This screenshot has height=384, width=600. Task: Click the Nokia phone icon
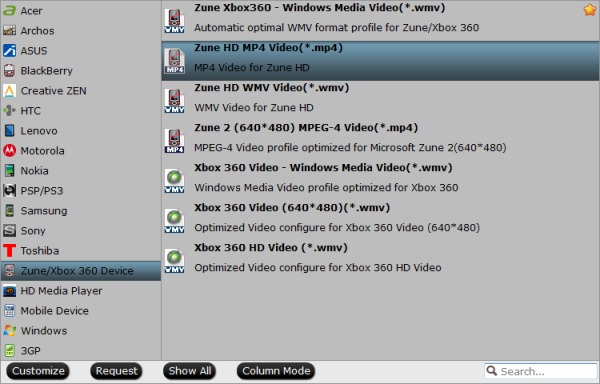coord(9,171)
